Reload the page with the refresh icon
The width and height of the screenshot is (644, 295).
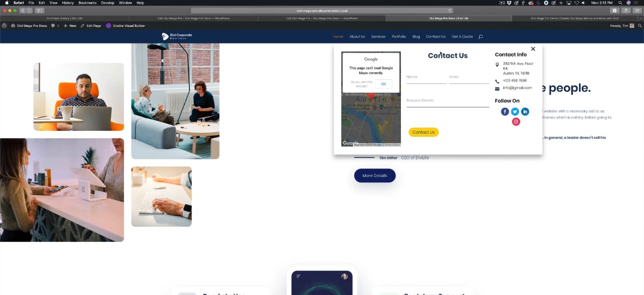(450, 10)
